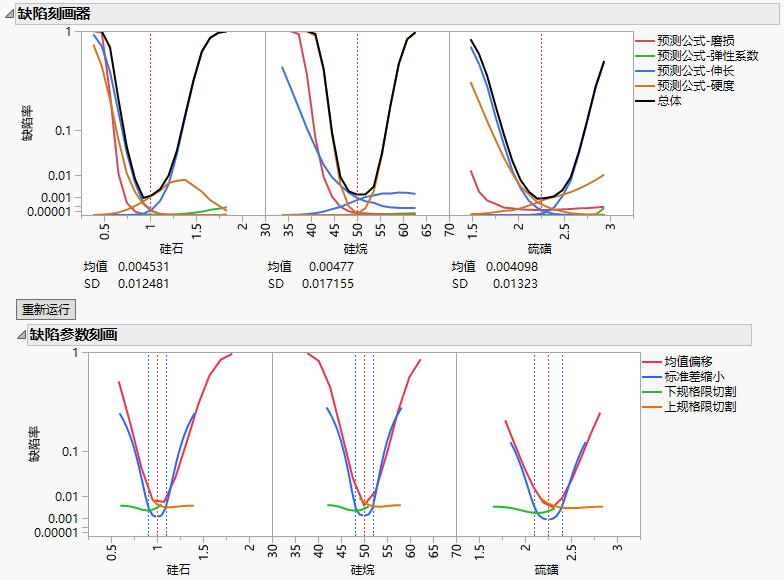Click the 缺陷刻画器 section title
Viewport: 784px width, 580px height.
[x=54, y=14]
